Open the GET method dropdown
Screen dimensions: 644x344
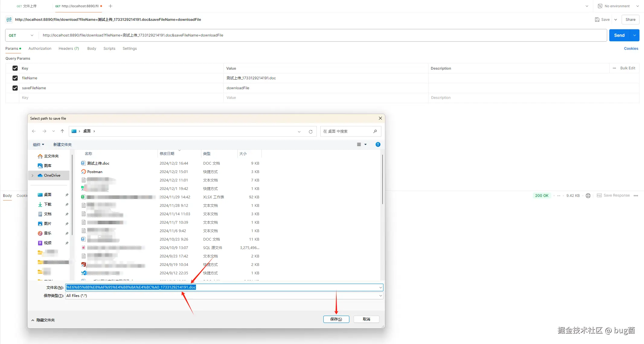21,35
